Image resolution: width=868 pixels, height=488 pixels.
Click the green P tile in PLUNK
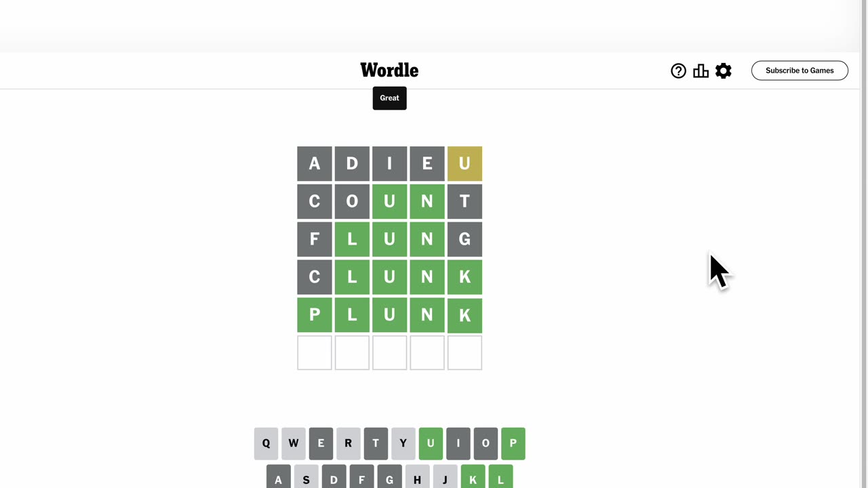(x=315, y=315)
